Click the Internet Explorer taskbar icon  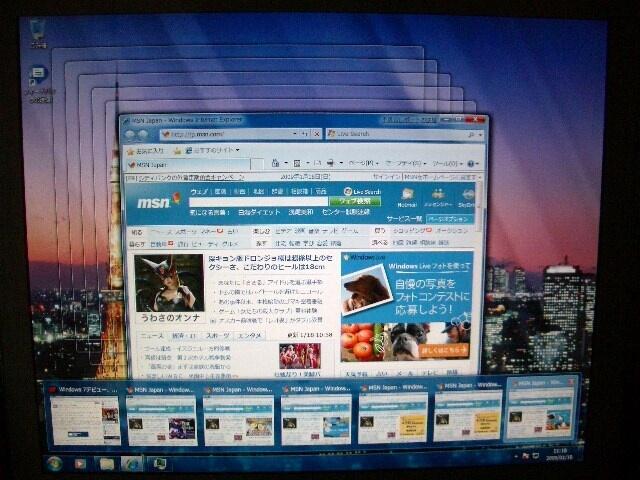click(131, 464)
